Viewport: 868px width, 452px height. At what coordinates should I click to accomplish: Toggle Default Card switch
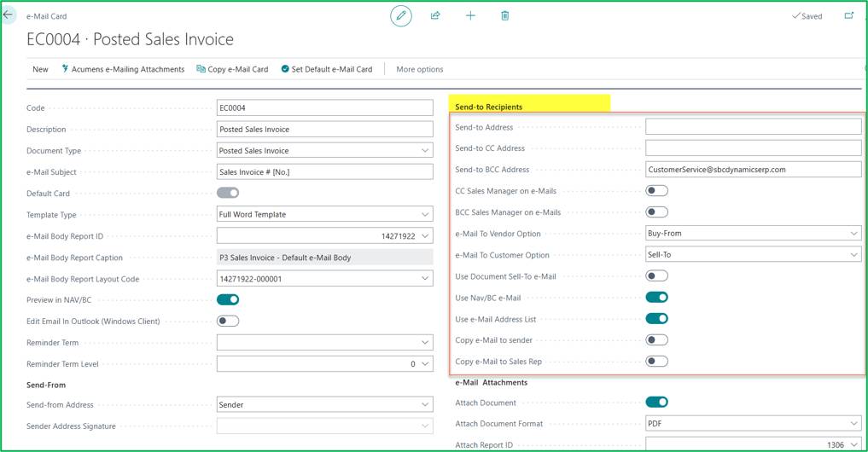point(228,193)
